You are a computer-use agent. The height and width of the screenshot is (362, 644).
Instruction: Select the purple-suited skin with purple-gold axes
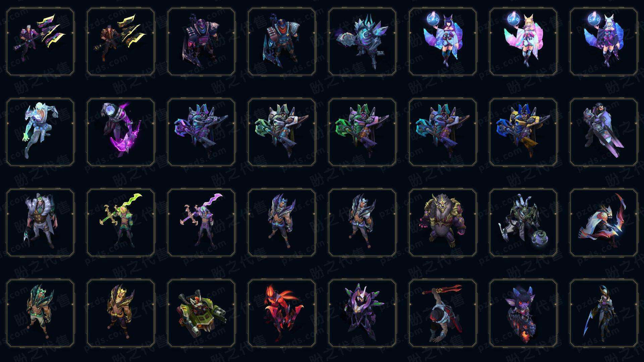(x=40, y=42)
